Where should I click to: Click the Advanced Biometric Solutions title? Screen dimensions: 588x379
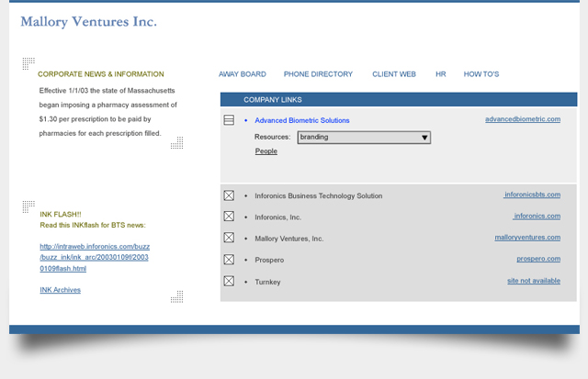pyautogui.click(x=302, y=120)
